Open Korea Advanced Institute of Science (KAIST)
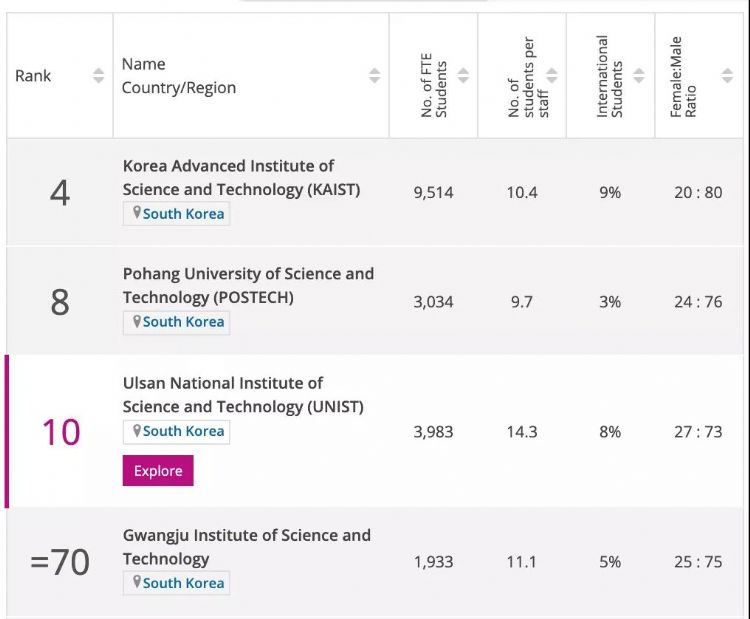 [241, 177]
